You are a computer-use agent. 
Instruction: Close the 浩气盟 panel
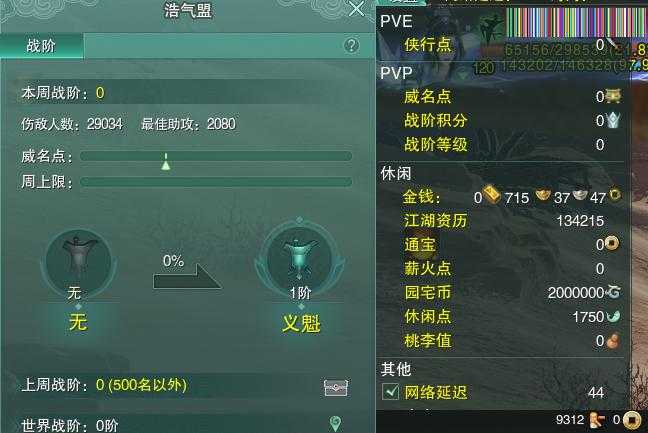coord(357,9)
